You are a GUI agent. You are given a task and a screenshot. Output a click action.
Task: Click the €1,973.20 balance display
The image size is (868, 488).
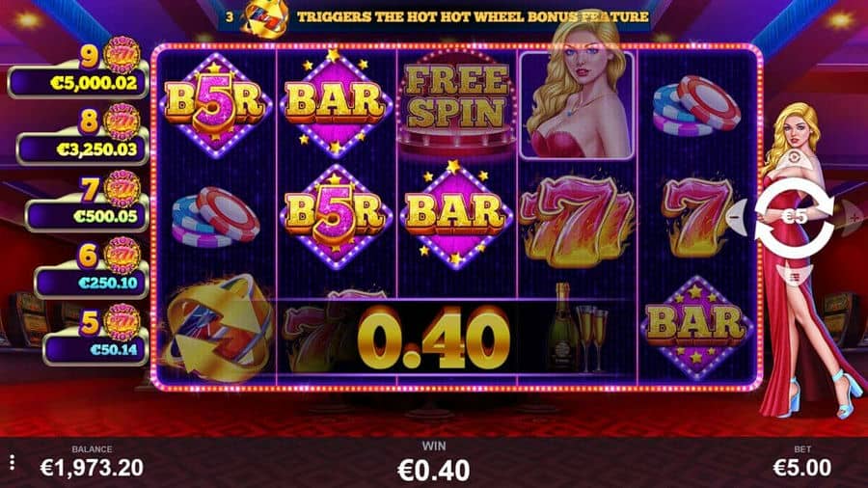[x=92, y=468]
